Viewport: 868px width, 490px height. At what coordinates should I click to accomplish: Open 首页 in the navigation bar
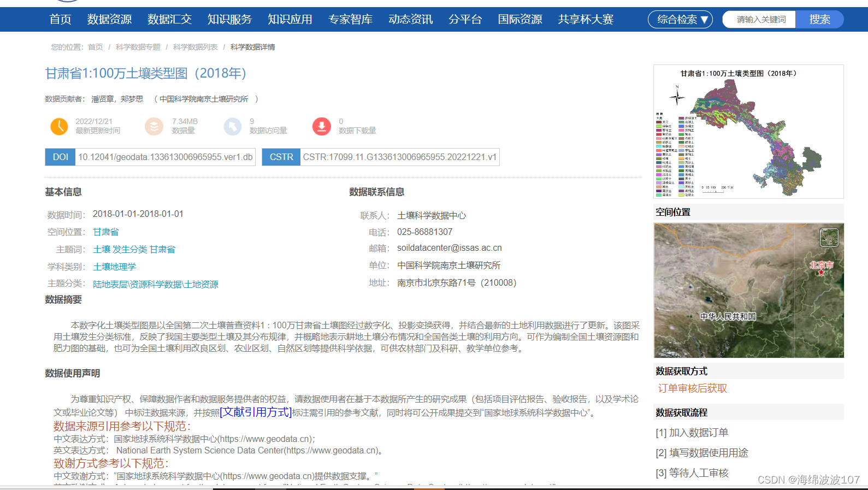[x=60, y=20]
